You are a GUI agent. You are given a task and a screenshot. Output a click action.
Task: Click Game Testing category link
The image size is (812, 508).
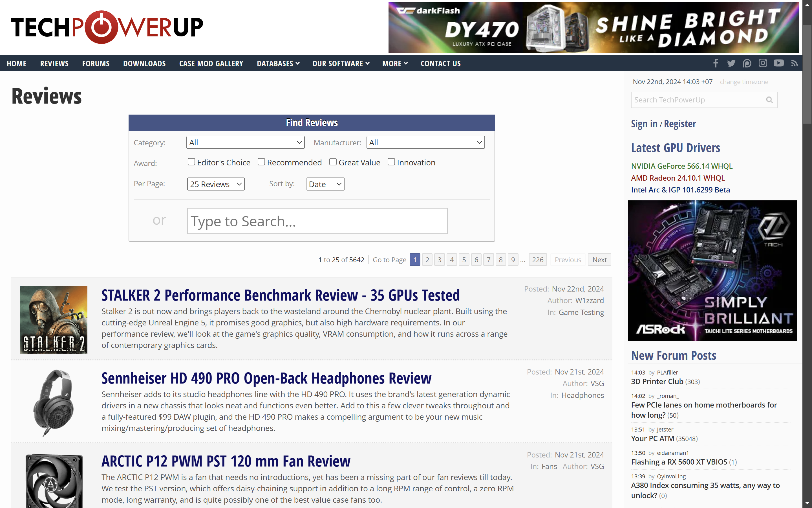click(x=581, y=312)
